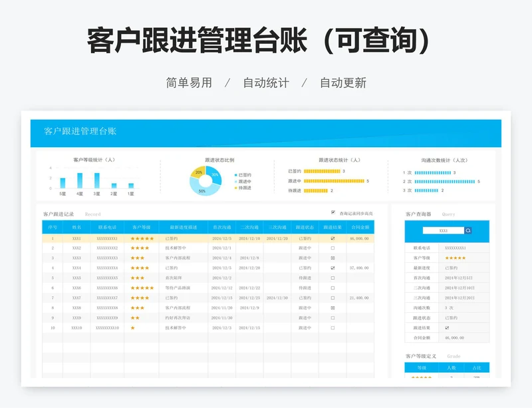Screen dimensions: 532x408
Task: Click the 最新进度描述 column header
Action: pyautogui.click(x=184, y=227)
